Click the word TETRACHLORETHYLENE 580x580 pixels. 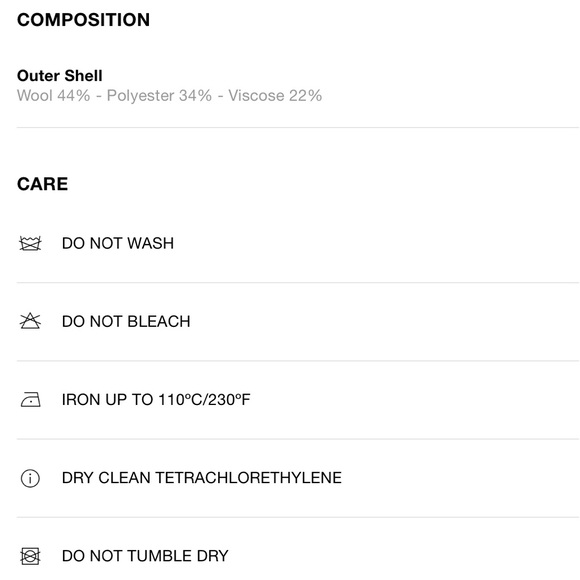pos(249,478)
